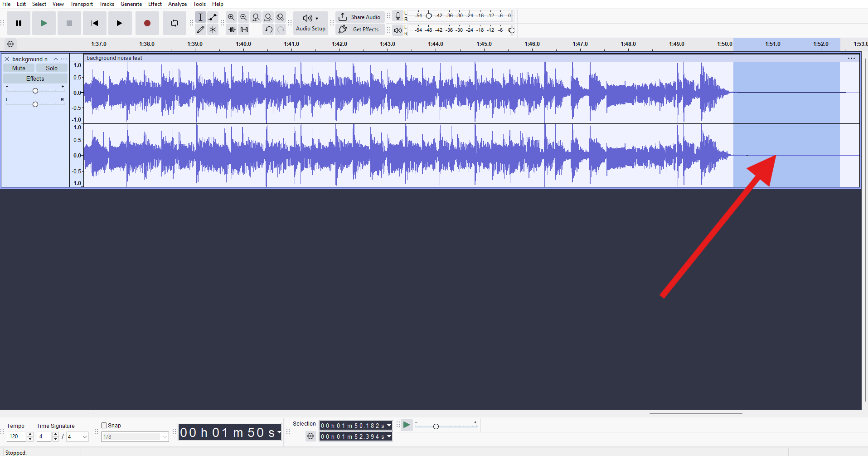Mute the background noise test track

pyautogui.click(x=18, y=68)
